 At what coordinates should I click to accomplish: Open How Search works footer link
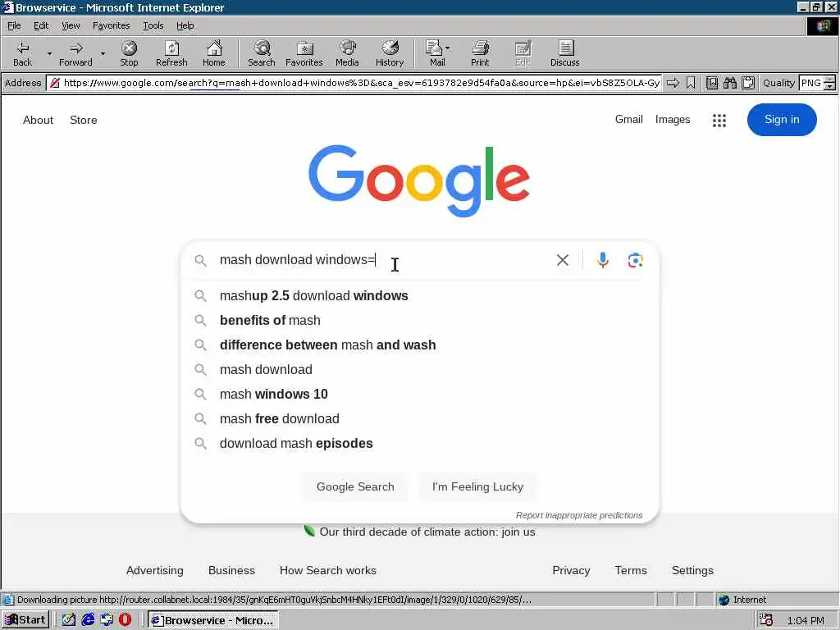click(x=328, y=571)
